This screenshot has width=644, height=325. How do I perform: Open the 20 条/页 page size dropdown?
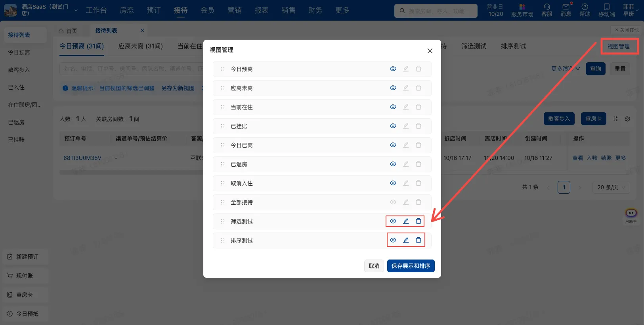point(611,187)
